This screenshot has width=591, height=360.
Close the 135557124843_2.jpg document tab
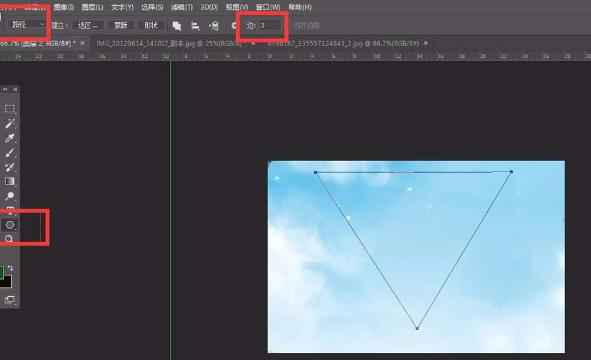coord(426,43)
